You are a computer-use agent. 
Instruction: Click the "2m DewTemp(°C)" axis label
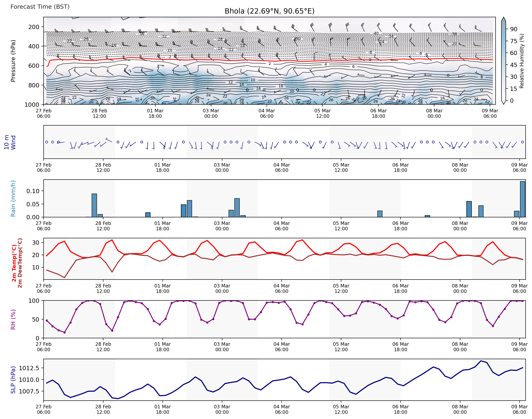click(x=20, y=263)
